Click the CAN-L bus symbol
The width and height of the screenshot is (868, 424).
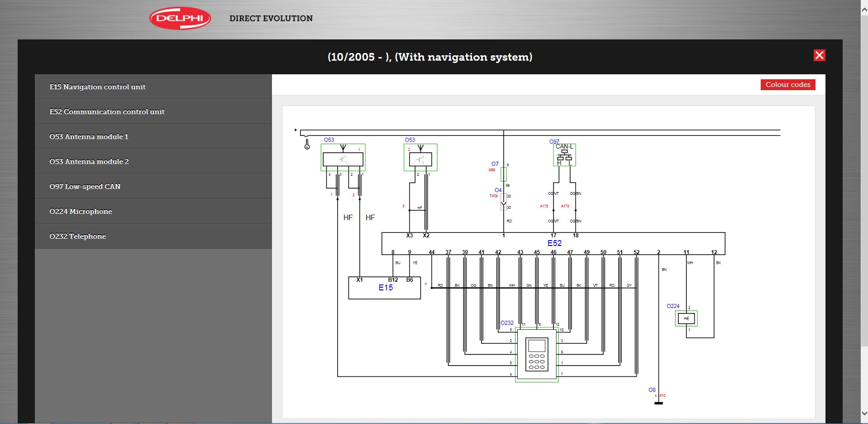click(x=564, y=155)
